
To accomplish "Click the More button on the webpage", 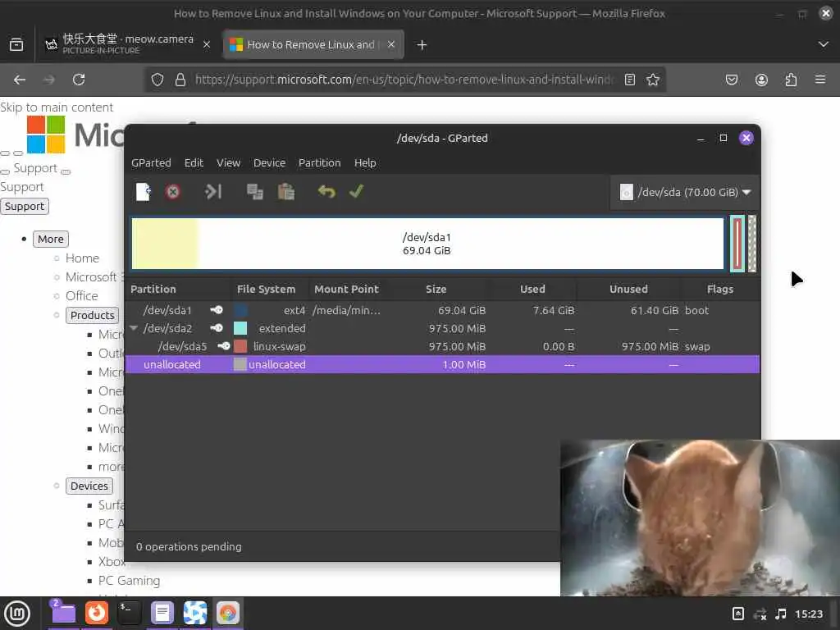I will pos(51,239).
